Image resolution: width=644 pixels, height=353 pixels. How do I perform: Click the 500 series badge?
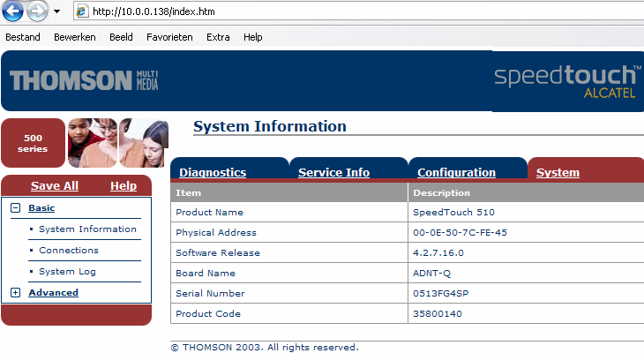tap(33, 143)
